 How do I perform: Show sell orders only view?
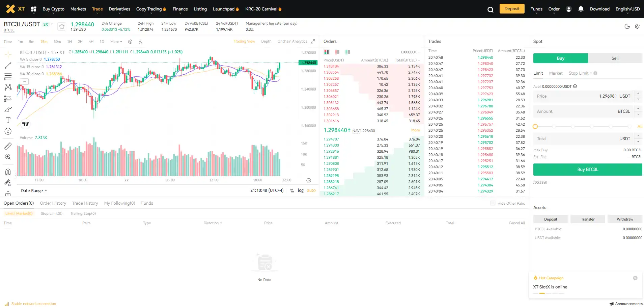point(337,52)
